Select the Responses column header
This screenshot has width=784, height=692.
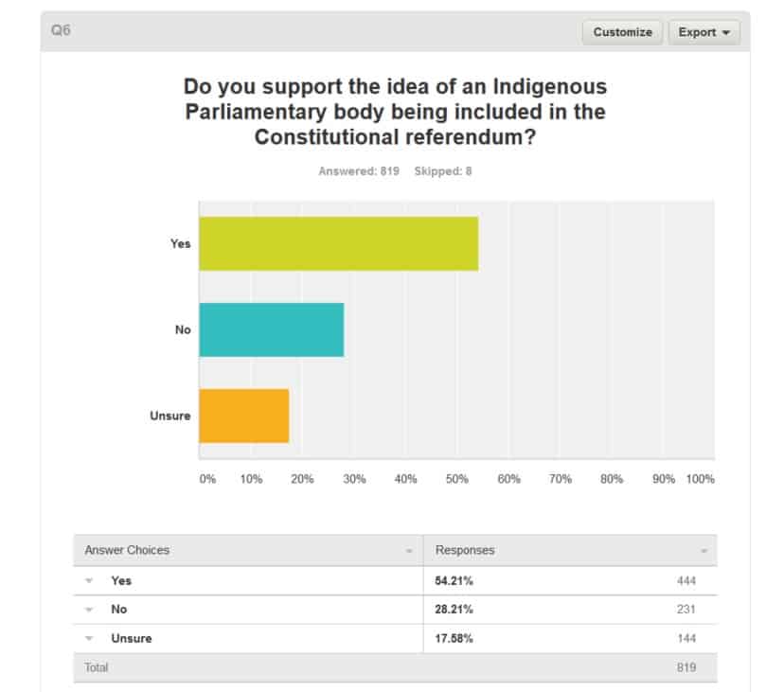(x=465, y=550)
